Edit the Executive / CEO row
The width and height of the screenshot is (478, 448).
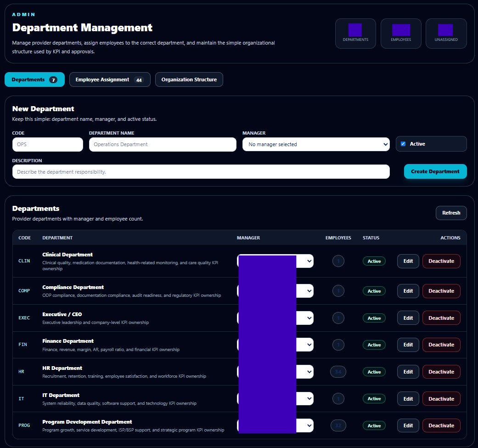pyautogui.click(x=408, y=318)
